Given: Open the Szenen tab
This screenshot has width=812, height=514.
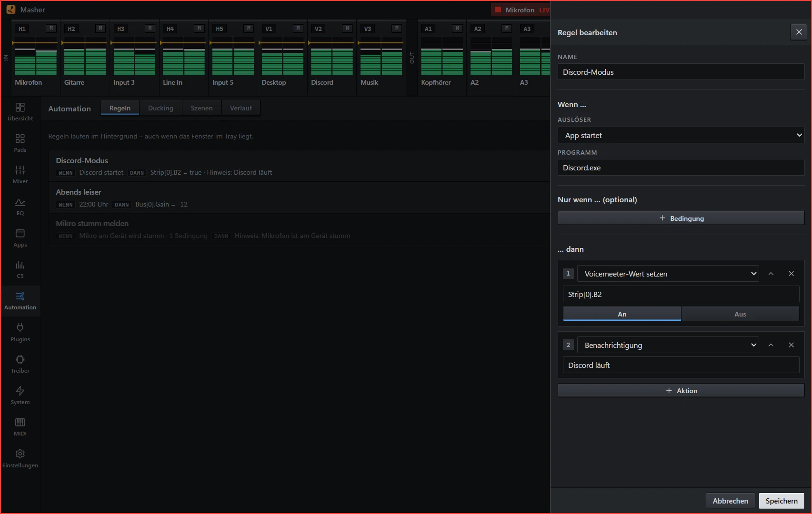Looking at the screenshot, I should pos(201,108).
